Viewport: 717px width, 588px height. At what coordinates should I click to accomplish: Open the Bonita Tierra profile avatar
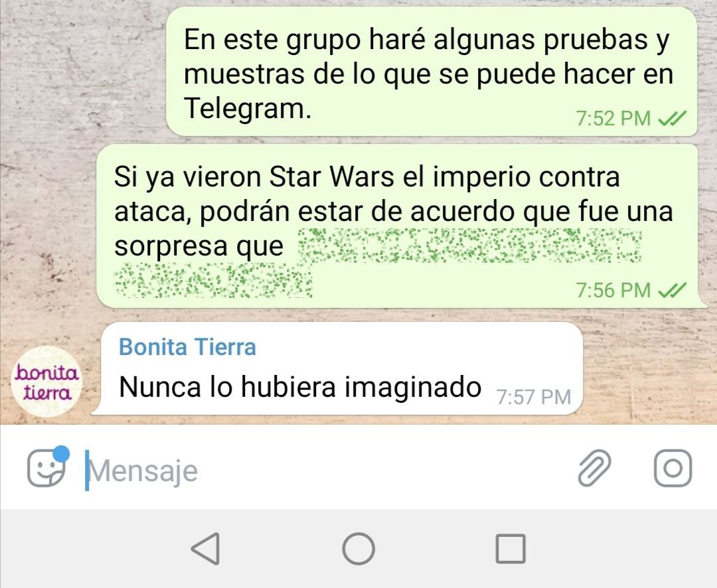click(46, 382)
